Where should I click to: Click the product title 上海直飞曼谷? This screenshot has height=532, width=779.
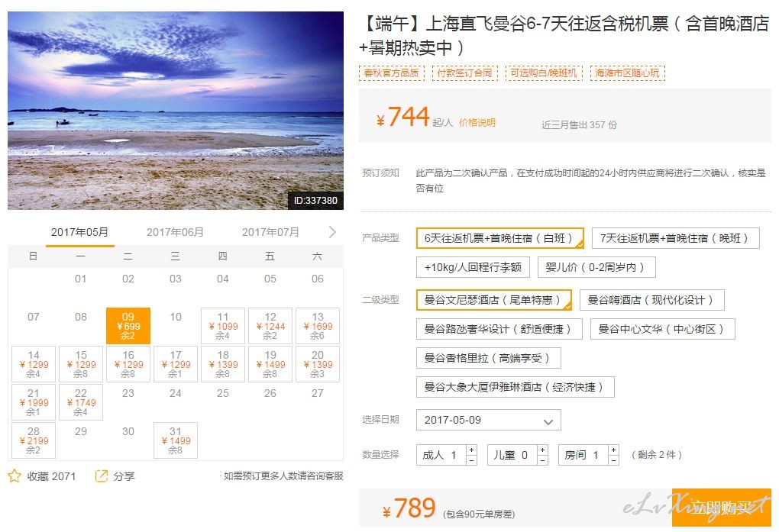click(565, 35)
